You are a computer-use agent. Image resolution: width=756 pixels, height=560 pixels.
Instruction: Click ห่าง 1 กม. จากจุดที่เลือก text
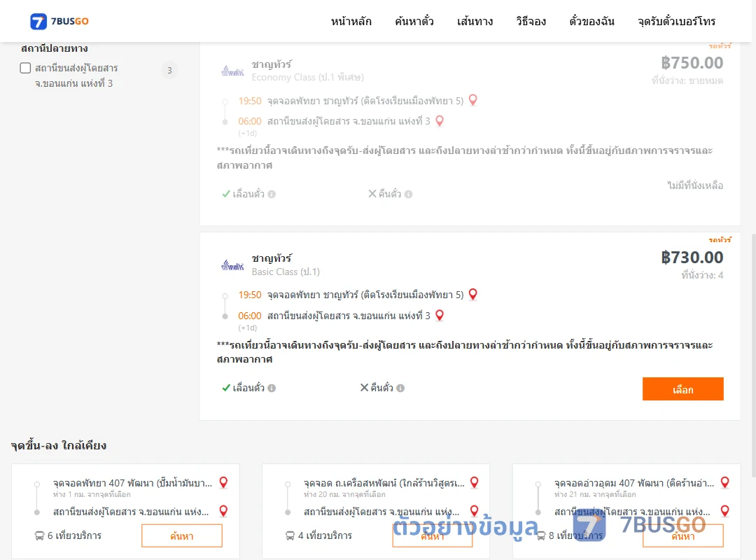pyautogui.click(x=92, y=494)
